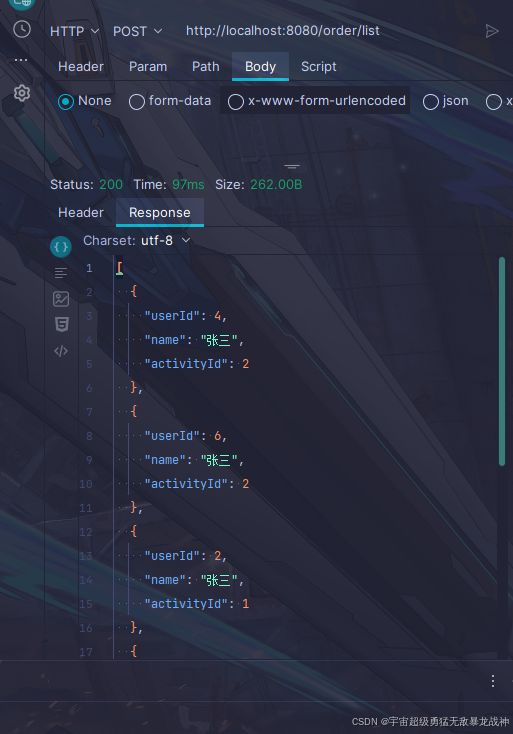Switch to code tag view icon
The width and height of the screenshot is (513, 734).
click(61, 351)
